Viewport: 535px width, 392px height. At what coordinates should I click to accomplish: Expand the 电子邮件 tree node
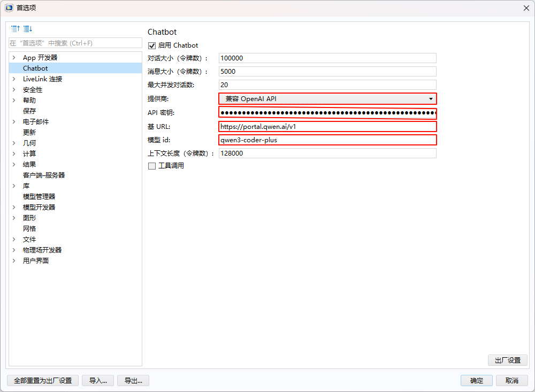pos(14,122)
